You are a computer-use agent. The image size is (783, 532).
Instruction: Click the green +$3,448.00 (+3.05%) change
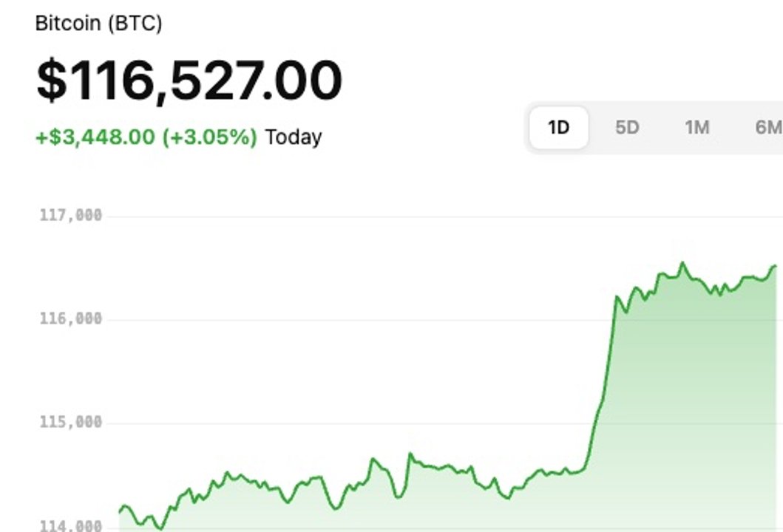click(x=146, y=137)
